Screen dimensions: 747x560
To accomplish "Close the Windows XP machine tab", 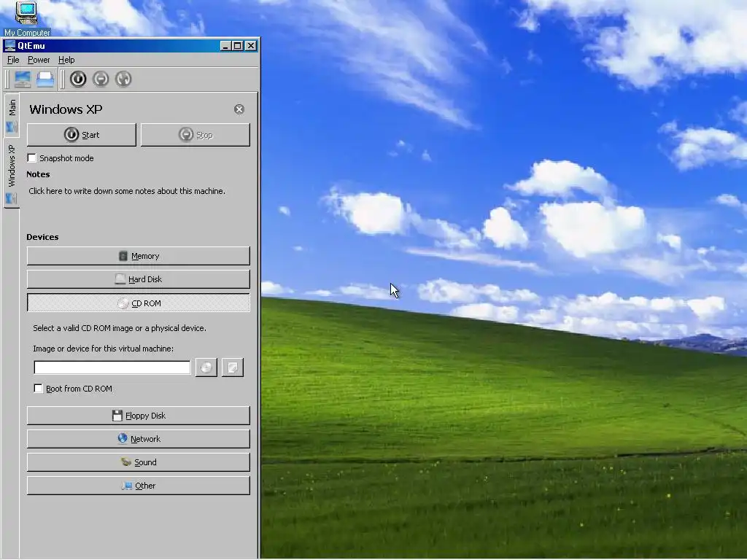I will pos(239,109).
